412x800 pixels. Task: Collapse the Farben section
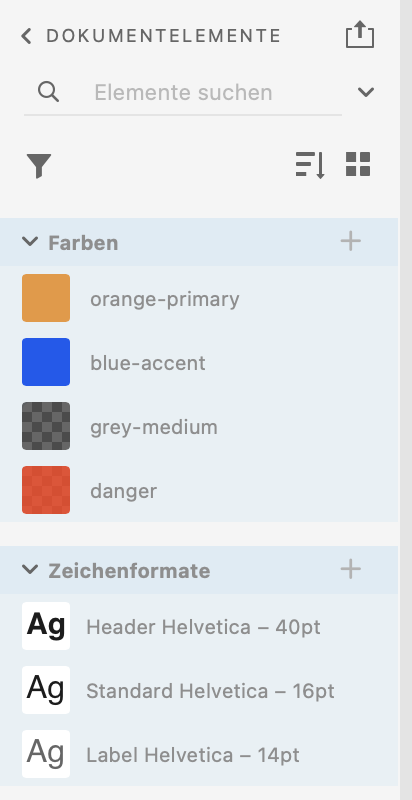tap(30, 241)
